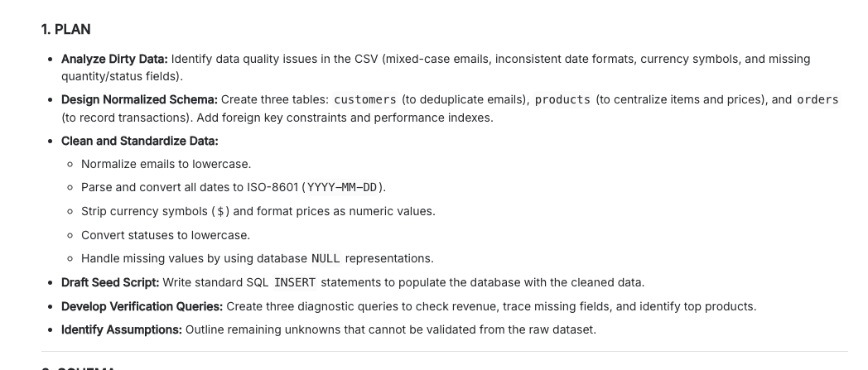Click the 'Normalize emails to lowercase.' sub-bullet
The width and height of the screenshot is (868, 370).
pyautogui.click(x=166, y=164)
